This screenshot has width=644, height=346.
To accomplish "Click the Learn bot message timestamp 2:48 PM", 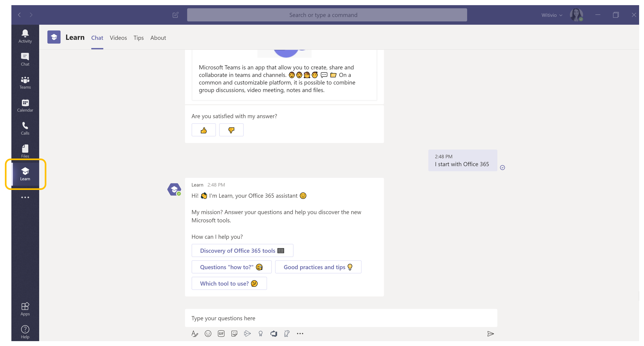I will coord(216,185).
